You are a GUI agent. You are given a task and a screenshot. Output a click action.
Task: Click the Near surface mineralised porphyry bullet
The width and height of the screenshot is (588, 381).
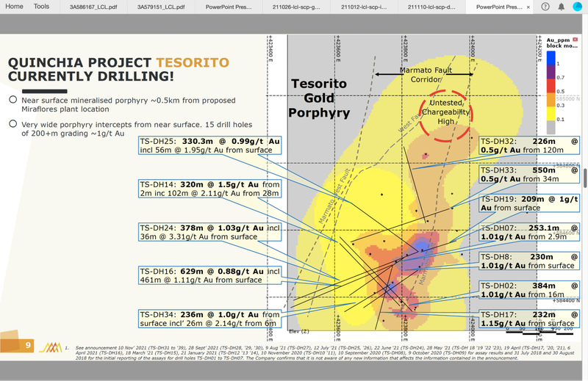(128, 104)
